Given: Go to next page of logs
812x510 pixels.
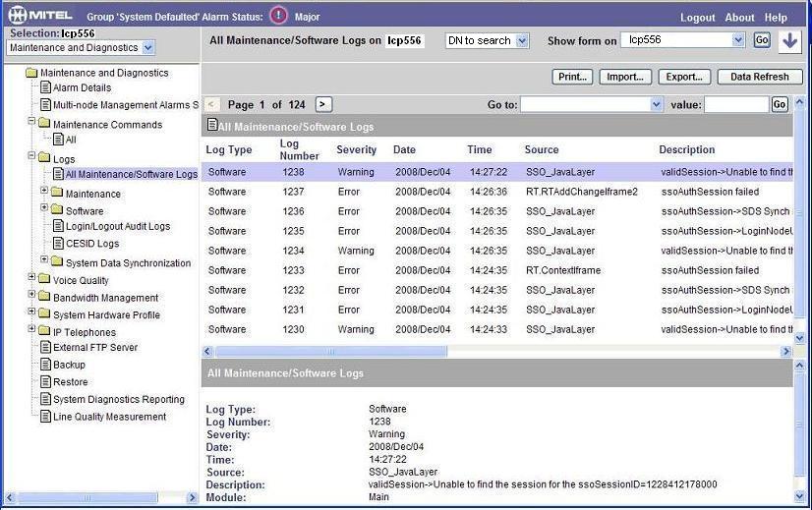Looking at the screenshot, I should (323, 104).
